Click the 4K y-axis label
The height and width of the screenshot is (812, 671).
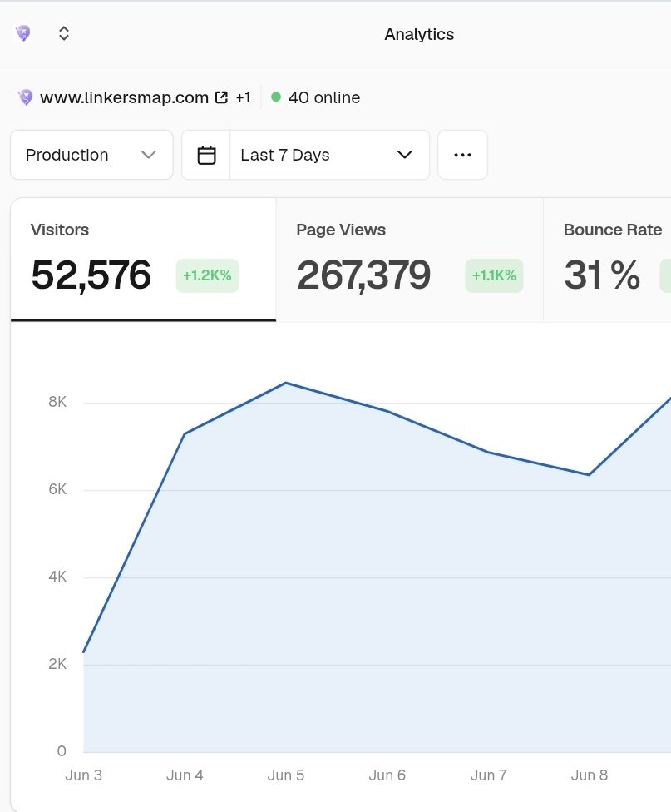click(57, 577)
